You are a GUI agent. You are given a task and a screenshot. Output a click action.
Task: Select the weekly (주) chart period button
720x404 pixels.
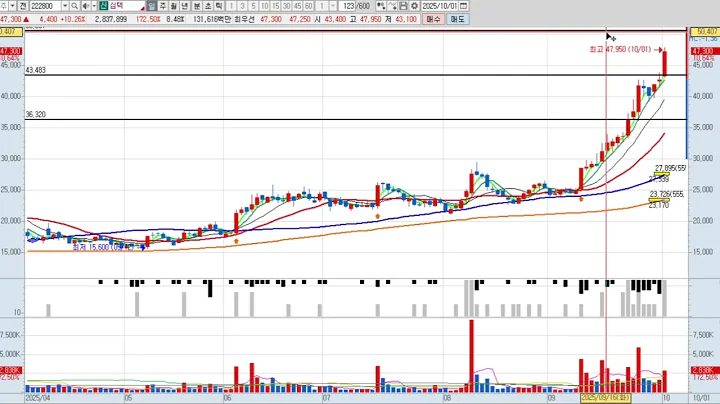pyautogui.click(x=163, y=6)
